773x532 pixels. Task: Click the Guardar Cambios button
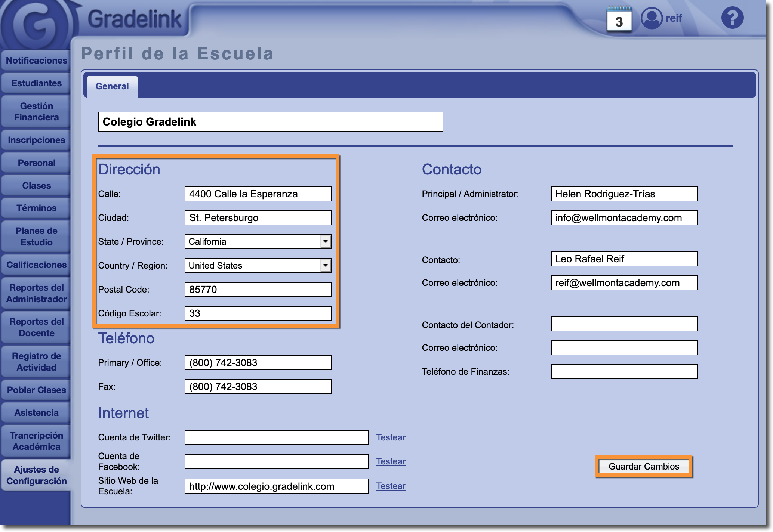(x=643, y=467)
